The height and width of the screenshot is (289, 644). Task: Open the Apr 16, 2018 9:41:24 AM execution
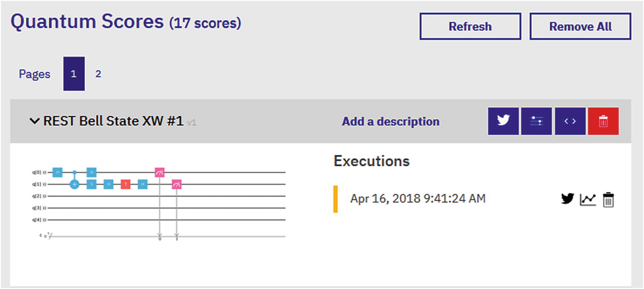[417, 199]
